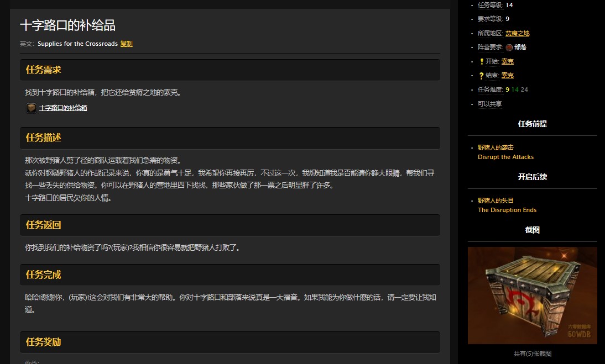
Task: Click the 索克 quest ender link
Action: pyautogui.click(x=508, y=75)
